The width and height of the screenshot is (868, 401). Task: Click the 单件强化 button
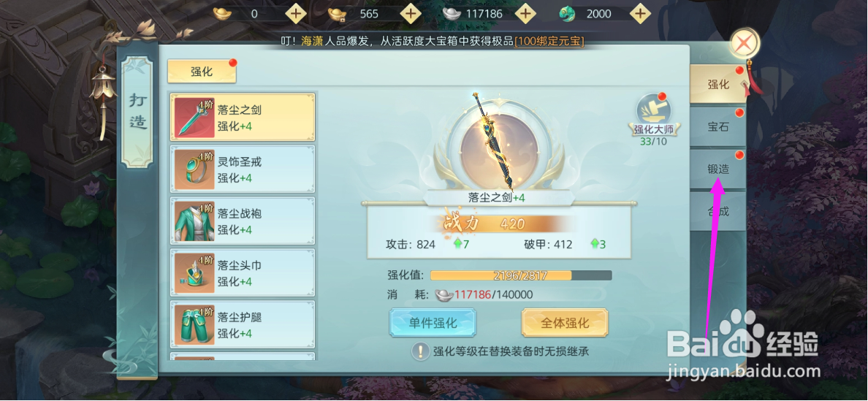point(433,323)
